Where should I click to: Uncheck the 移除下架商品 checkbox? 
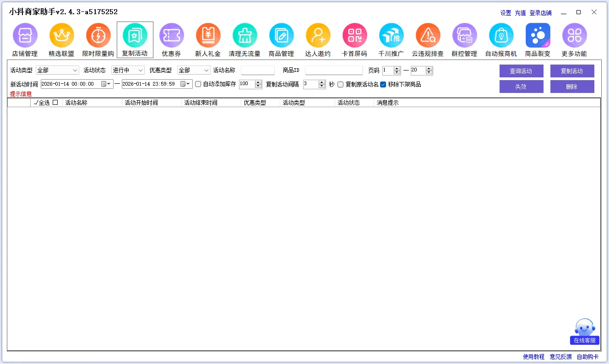pos(383,84)
